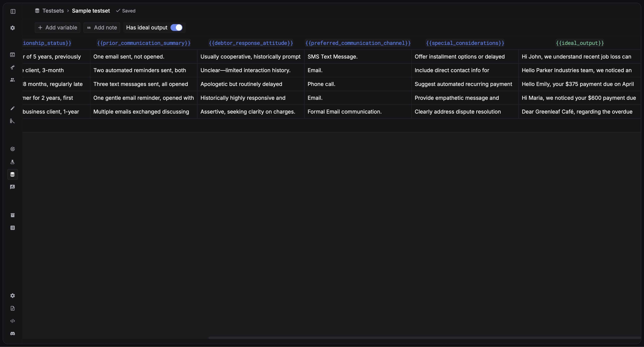Click the 'Formal Email communication.' cell
Image resolution: width=644 pixels, height=347 pixels.
(x=358, y=112)
